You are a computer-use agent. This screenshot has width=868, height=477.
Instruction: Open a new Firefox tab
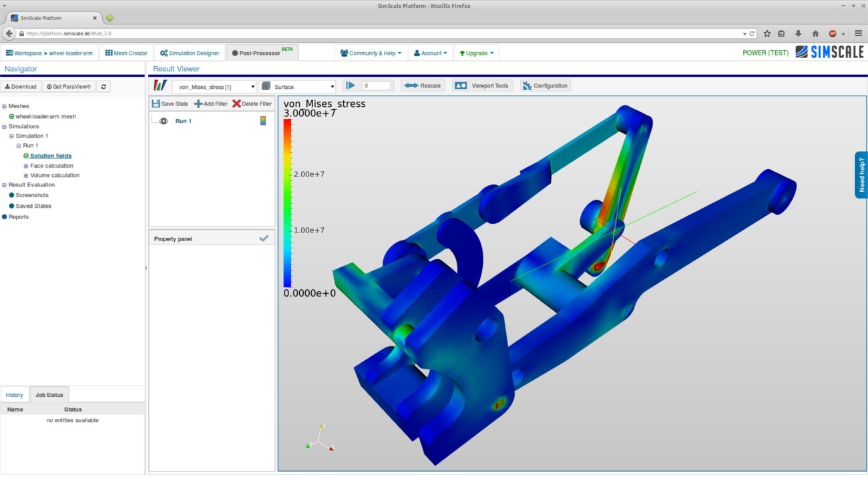pyautogui.click(x=110, y=18)
